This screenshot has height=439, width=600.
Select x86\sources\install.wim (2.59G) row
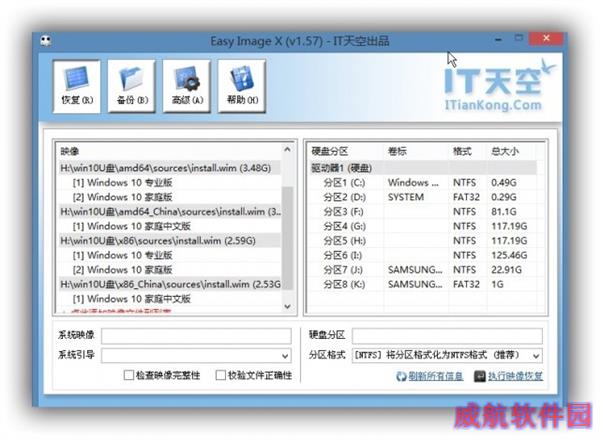point(170,241)
